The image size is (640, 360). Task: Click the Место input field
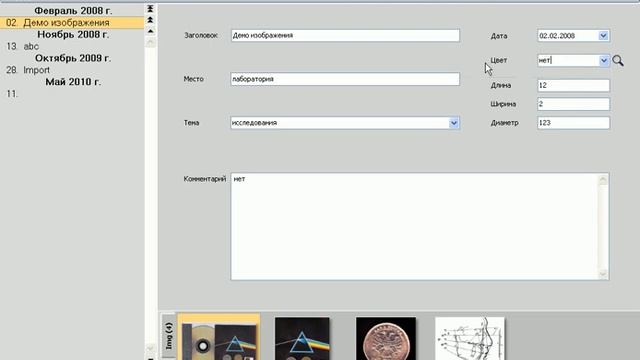[x=345, y=79]
